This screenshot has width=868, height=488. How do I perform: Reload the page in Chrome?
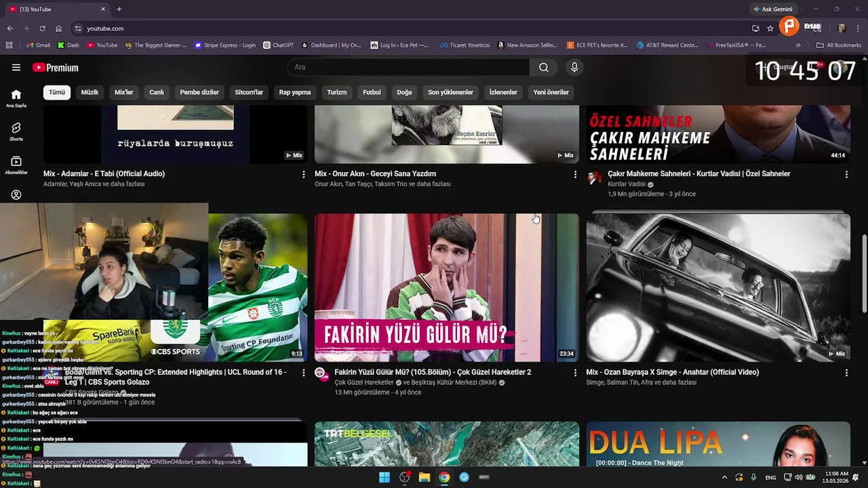tap(42, 28)
